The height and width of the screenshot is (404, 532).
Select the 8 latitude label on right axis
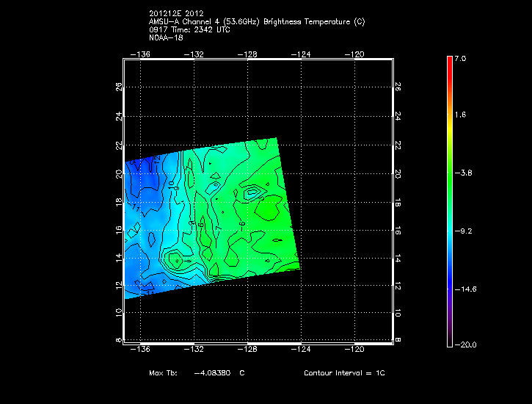pos(398,340)
